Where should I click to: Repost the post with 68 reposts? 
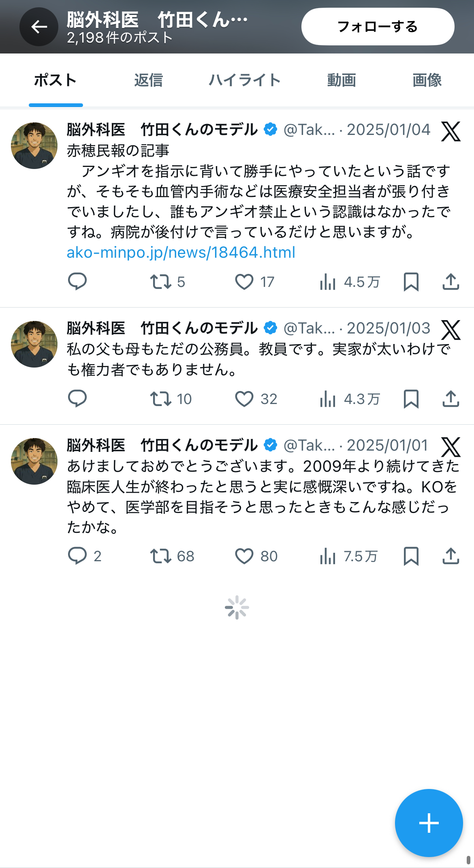161,556
